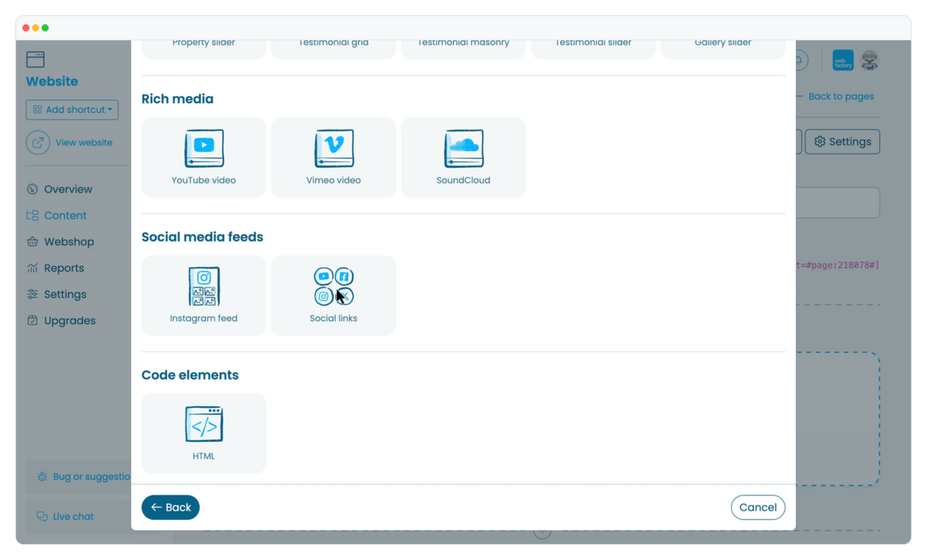Click the Website heading in the sidebar
The height and width of the screenshot is (560, 927).
(x=52, y=81)
